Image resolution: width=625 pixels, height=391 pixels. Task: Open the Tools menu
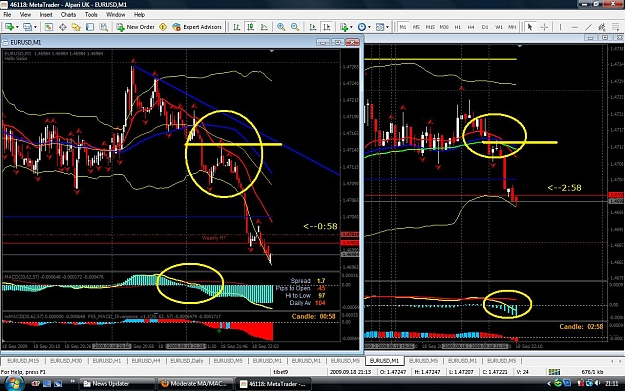(91, 15)
